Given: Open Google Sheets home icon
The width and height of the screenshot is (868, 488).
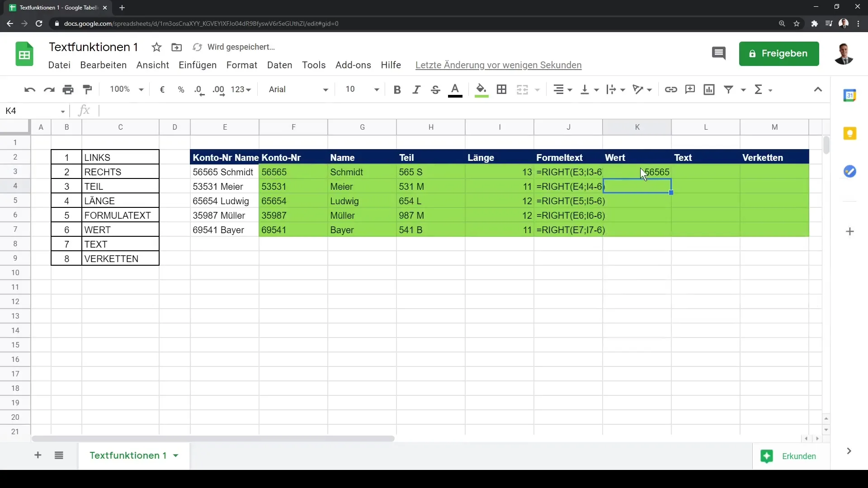Looking at the screenshot, I should (24, 54).
